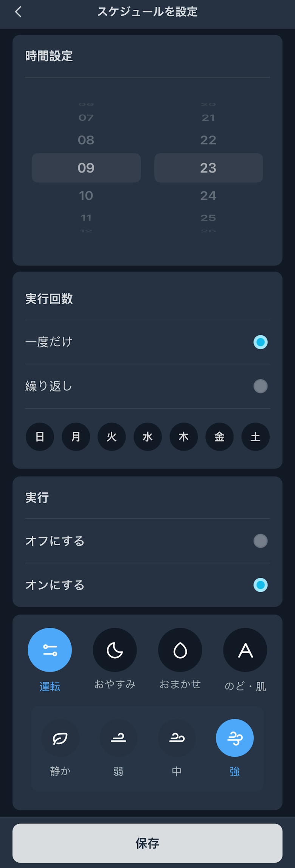Select the 運転 mode icon
This screenshot has width=295, height=868.
(x=50, y=650)
